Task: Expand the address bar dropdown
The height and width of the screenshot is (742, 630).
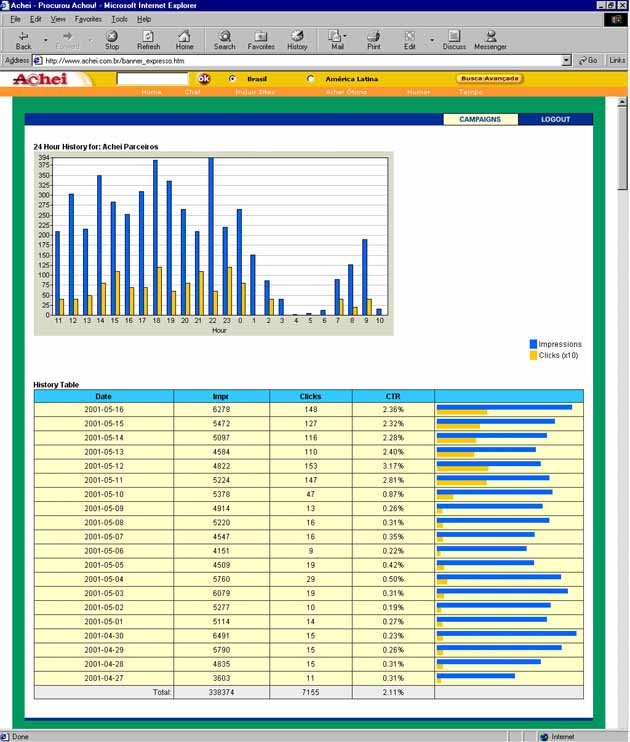Action: pos(566,60)
